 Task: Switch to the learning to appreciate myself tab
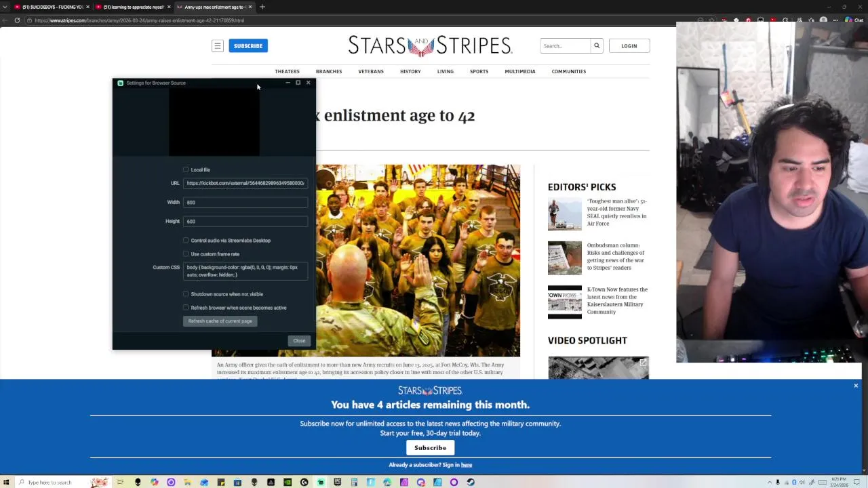pyautogui.click(x=133, y=7)
